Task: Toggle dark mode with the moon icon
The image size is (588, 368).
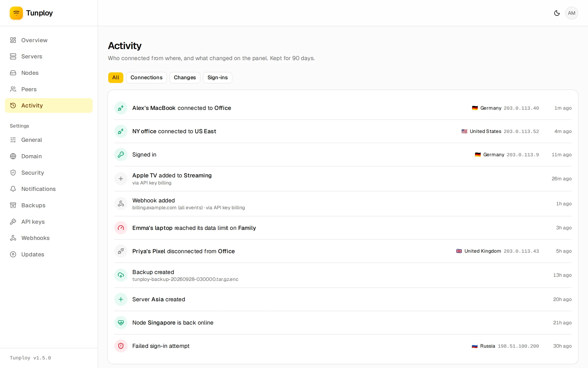Action: (x=557, y=13)
